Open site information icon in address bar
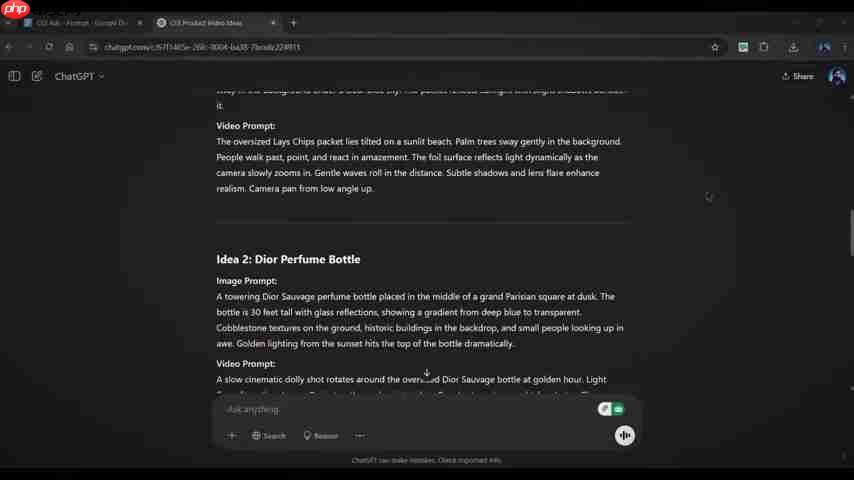 coord(93,47)
